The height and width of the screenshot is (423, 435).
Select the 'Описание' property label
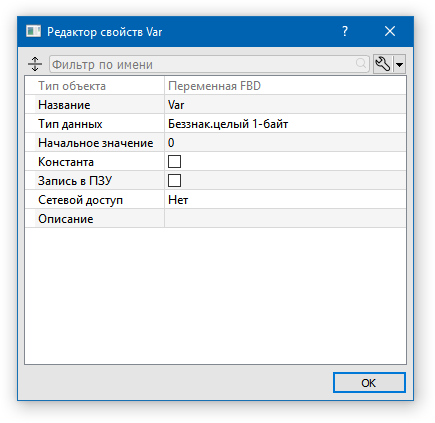[66, 219]
